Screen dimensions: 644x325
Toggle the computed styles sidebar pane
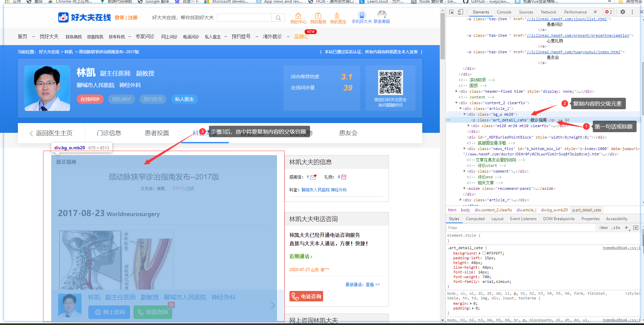pos(636,228)
